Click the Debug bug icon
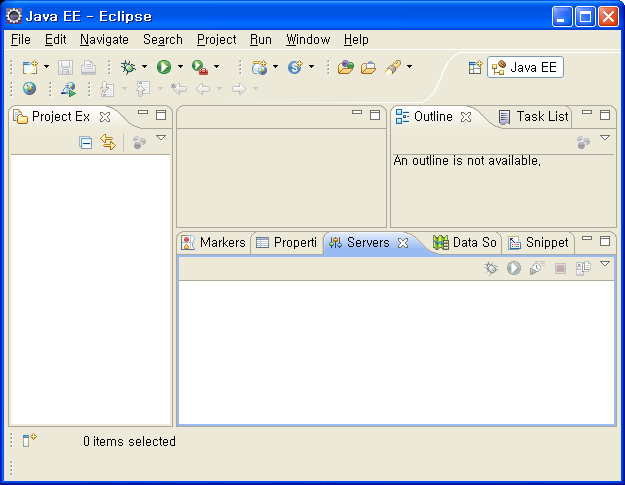The width and height of the screenshot is (625, 485). pyautogui.click(x=128, y=67)
